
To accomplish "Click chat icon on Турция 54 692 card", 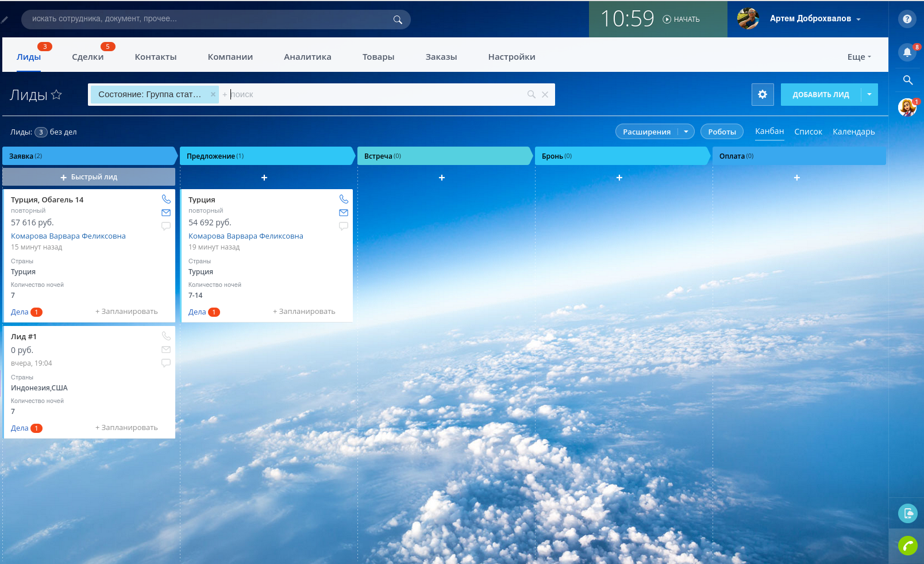I will coord(344,226).
